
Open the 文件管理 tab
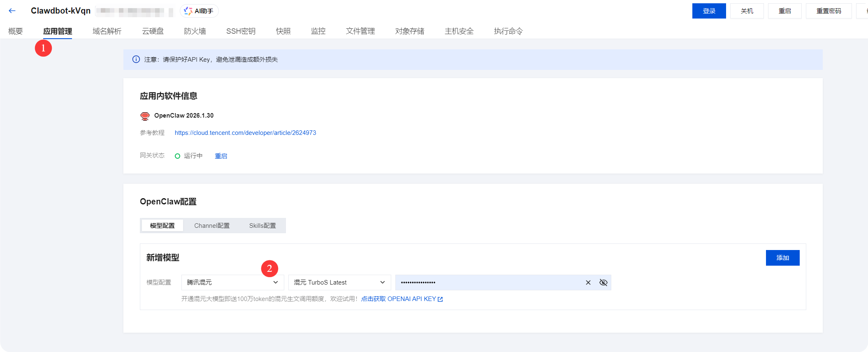pos(360,31)
